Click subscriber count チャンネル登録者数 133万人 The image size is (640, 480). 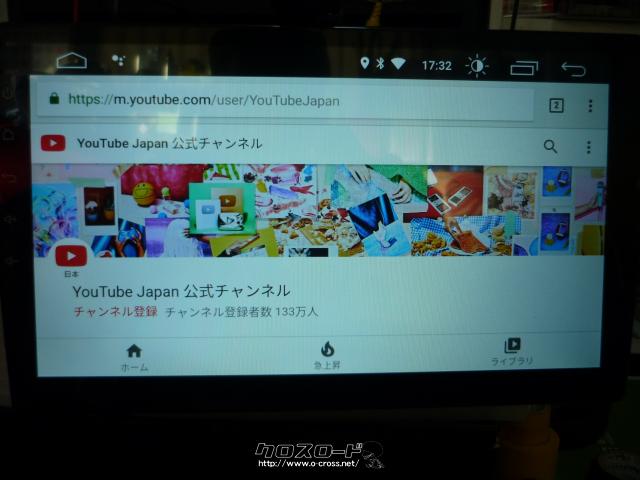point(242,312)
